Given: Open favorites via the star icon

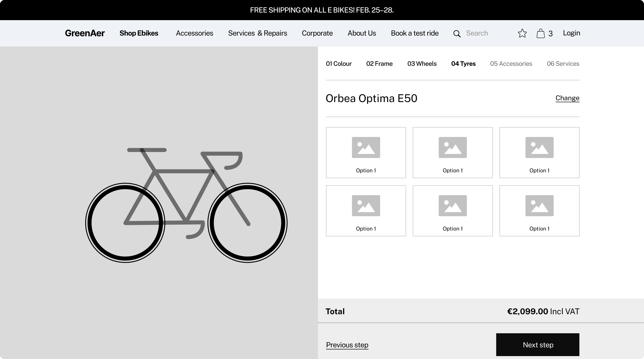Looking at the screenshot, I should (522, 33).
